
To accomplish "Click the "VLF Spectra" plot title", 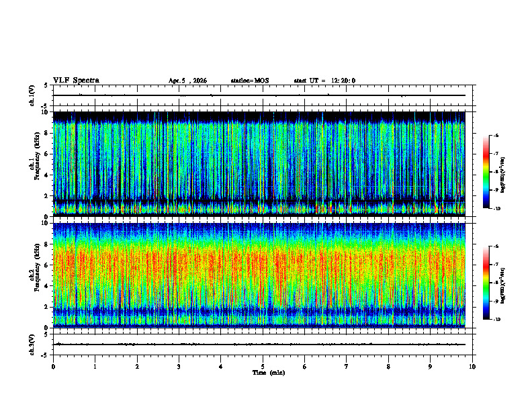I will pyautogui.click(x=76, y=81).
